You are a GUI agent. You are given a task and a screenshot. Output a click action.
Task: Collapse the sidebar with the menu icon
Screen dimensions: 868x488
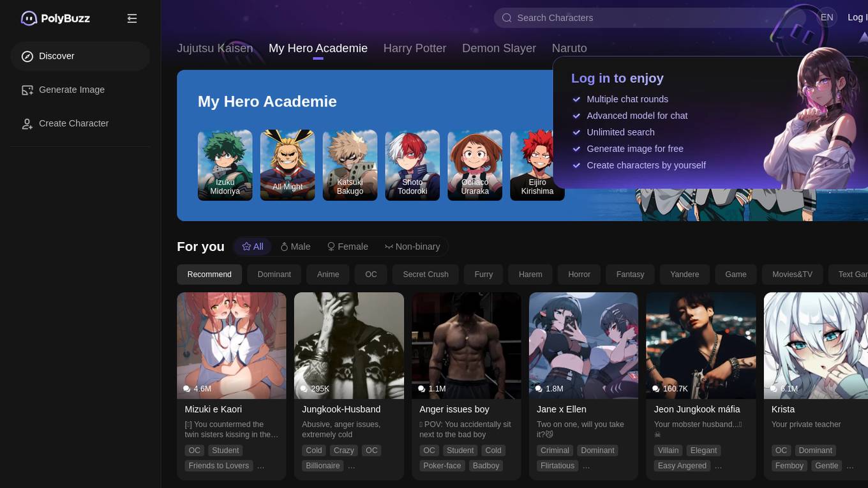pos(132,19)
